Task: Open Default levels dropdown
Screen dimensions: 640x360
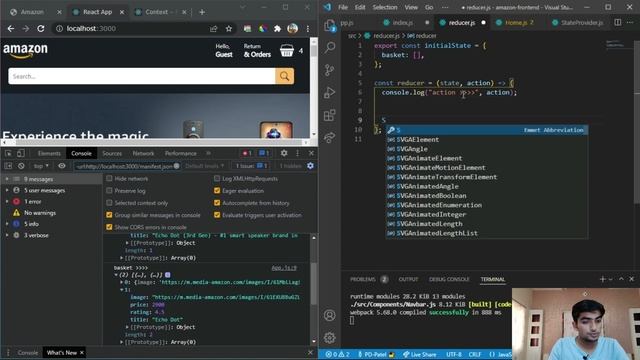Action: point(205,166)
